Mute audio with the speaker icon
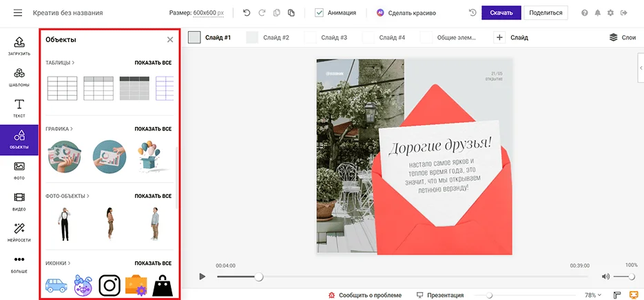 605,277
